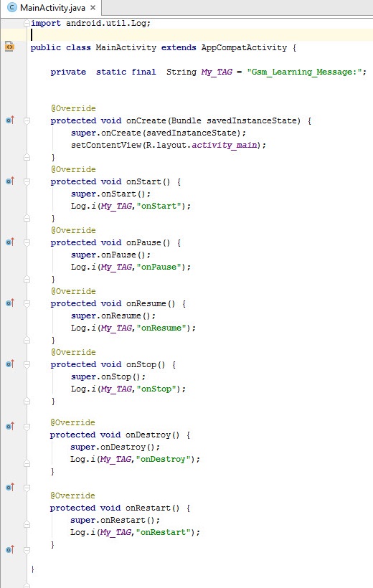Click the override gutter icon beside onStart
Viewport: 373px width, 588px height.
10,181
